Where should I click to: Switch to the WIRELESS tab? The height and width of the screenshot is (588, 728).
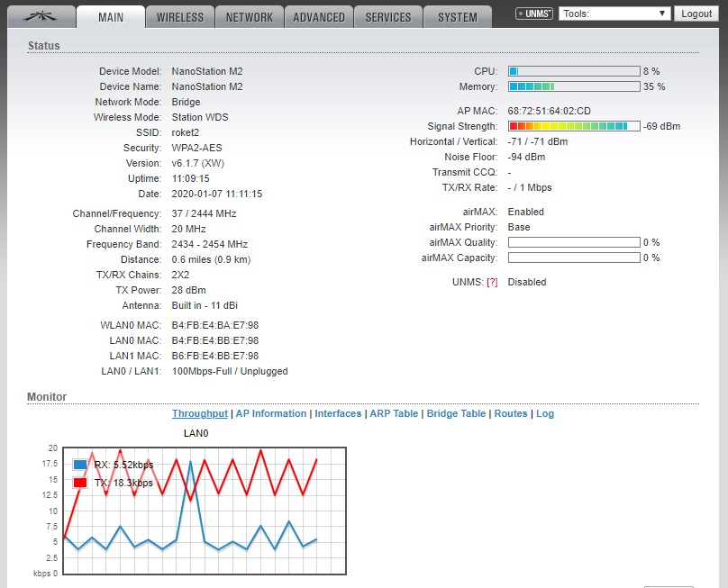point(180,17)
